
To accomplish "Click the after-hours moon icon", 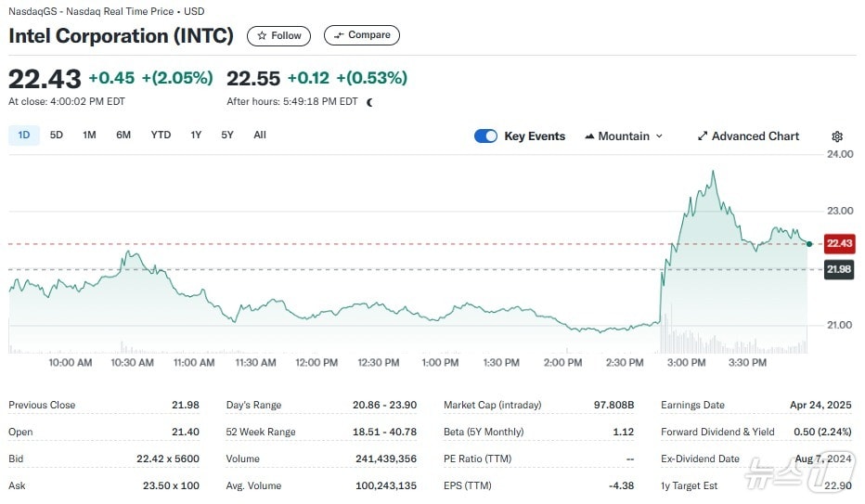I will (369, 102).
